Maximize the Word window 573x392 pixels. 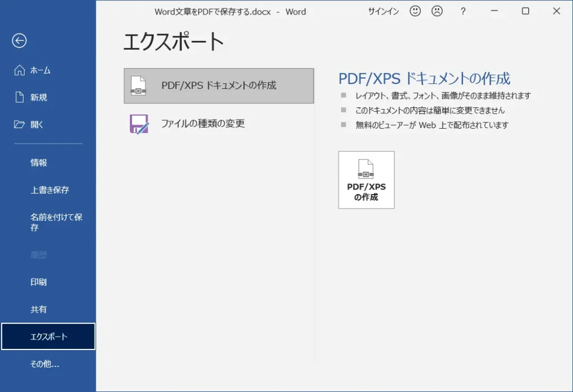click(x=525, y=11)
